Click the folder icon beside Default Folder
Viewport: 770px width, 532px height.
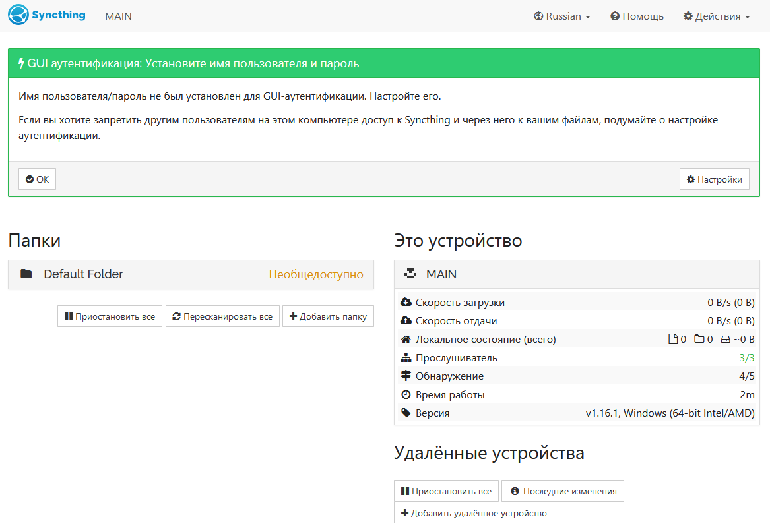click(26, 274)
